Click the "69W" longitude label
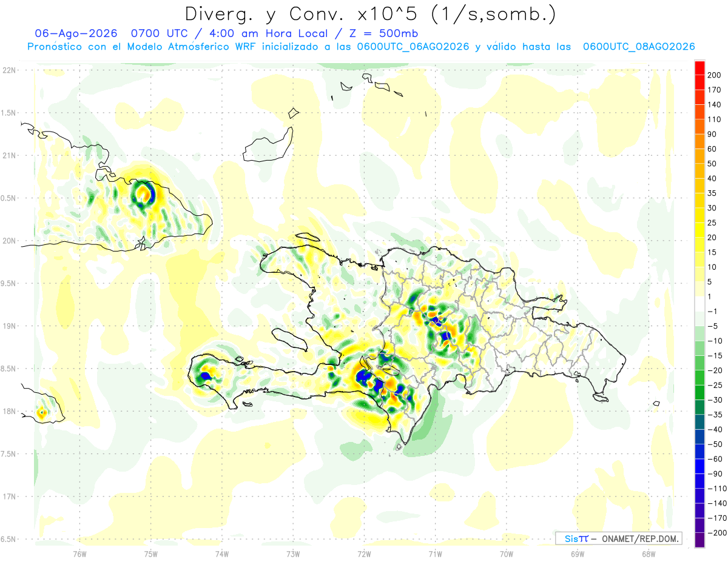This screenshot has height=562, width=728. tap(578, 554)
